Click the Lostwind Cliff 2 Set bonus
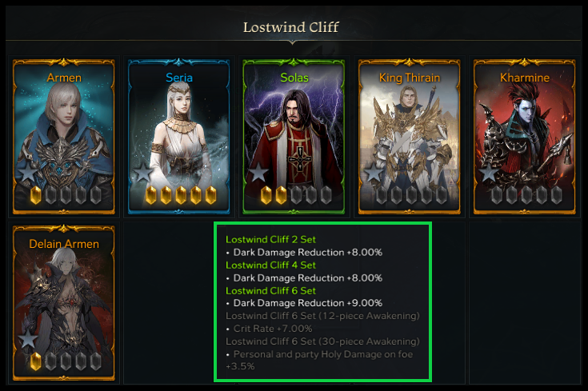 (270, 240)
